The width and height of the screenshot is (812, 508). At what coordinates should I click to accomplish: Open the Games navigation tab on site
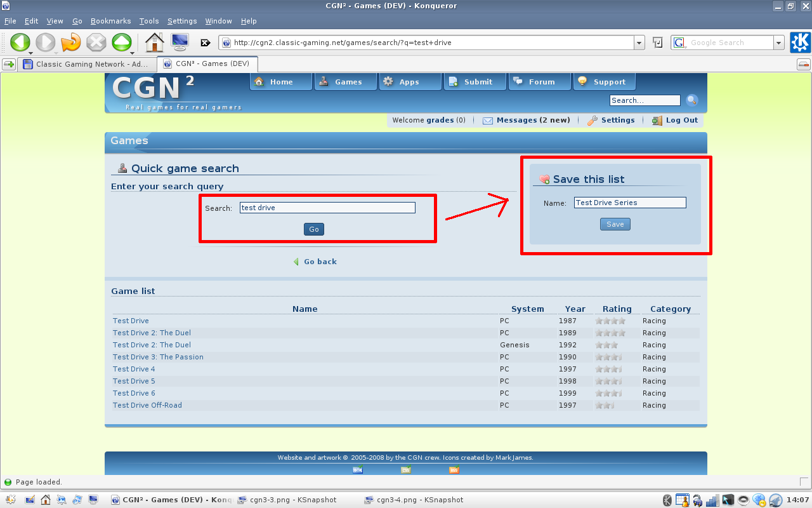(345, 82)
